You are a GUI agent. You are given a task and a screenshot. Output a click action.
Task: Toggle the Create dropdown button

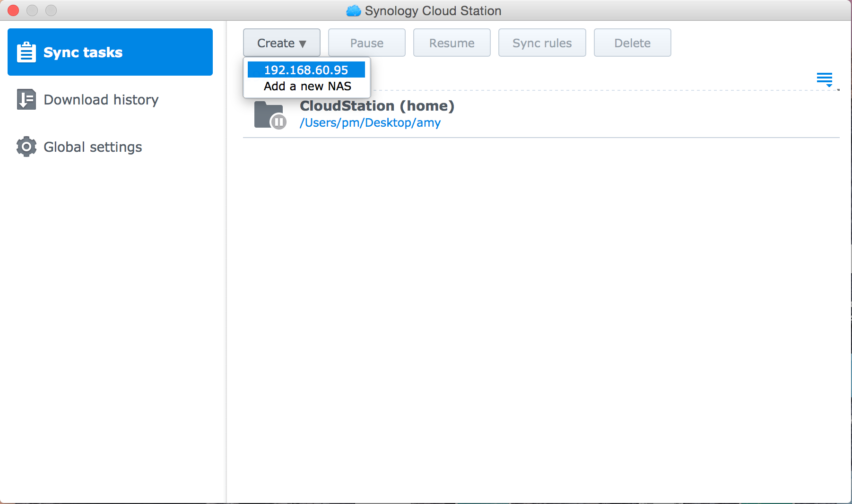coord(282,43)
